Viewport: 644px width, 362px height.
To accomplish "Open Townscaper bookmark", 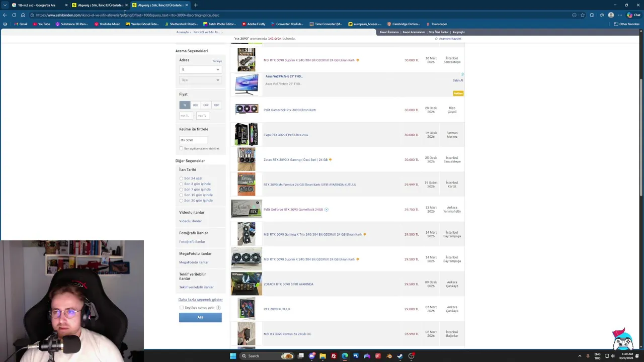I will click(437, 24).
